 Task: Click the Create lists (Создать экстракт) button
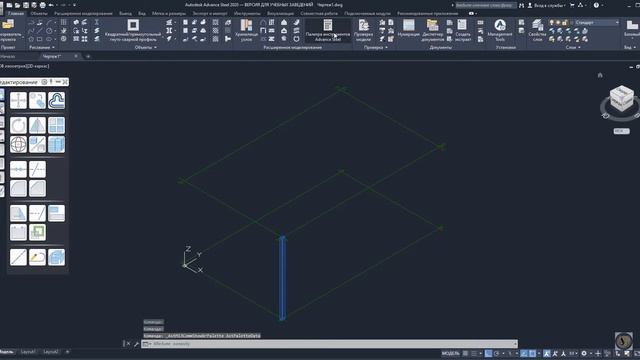[x=462, y=31]
